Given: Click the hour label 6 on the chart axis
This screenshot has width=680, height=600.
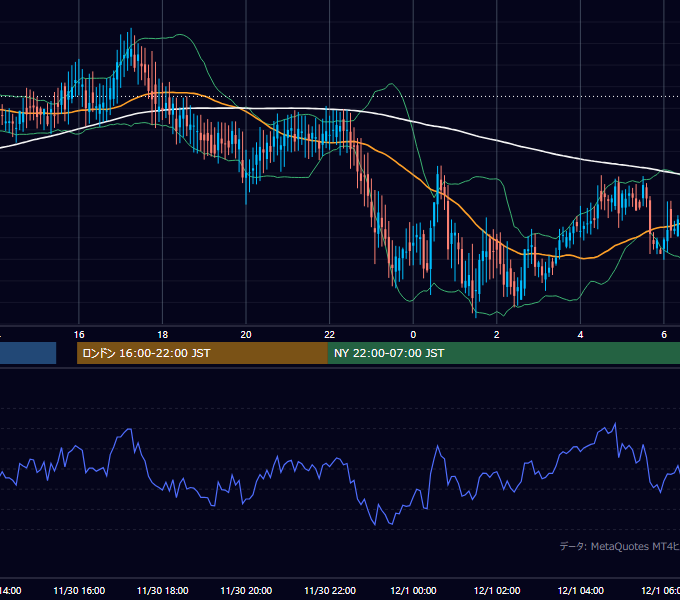Looking at the screenshot, I should tap(664, 335).
